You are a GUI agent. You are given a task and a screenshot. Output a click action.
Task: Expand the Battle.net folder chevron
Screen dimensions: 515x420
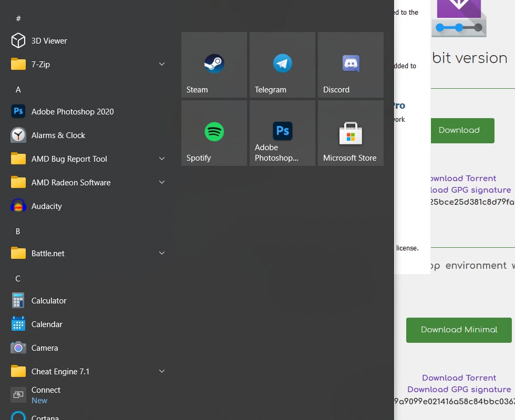[162, 253]
